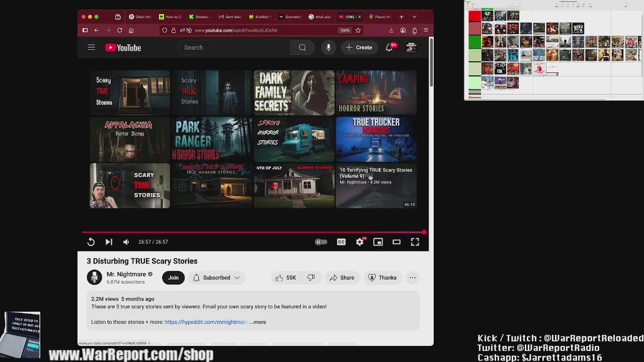Skip to the next video
This screenshot has height=362, width=644.
pyautogui.click(x=109, y=242)
